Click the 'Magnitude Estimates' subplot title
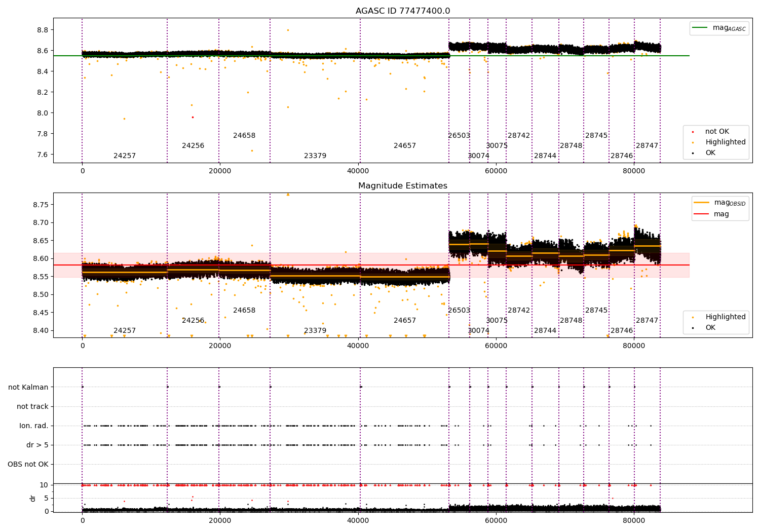Image resolution: width=760 pixels, height=532 pixels. (x=403, y=186)
